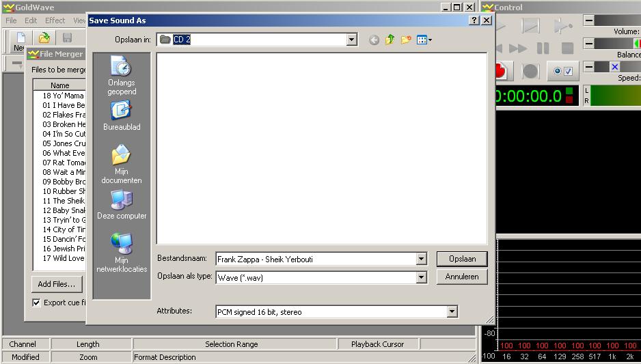This screenshot has height=364, width=641.
Task: Toggle Export cue file checkbox
Action: coord(37,303)
